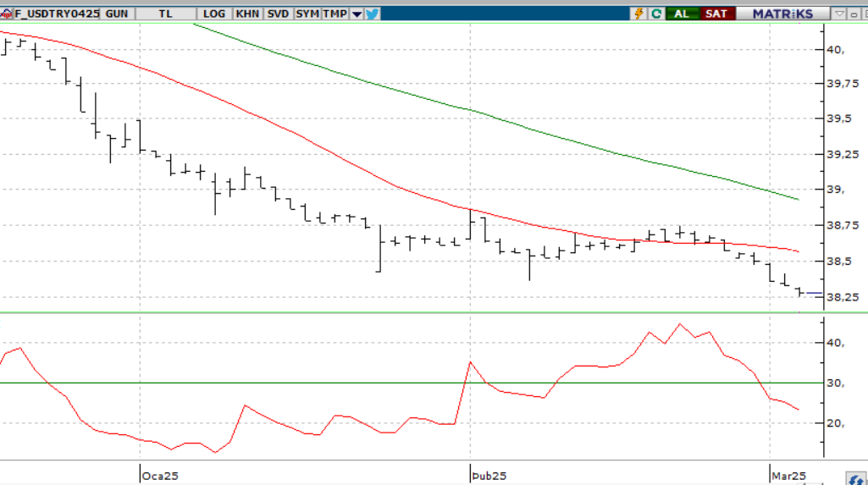The height and width of the screenshot is (485, 868).
Task: Click the Mar25 date axis label
Action: pyautogui.click(x=789, y=476)
